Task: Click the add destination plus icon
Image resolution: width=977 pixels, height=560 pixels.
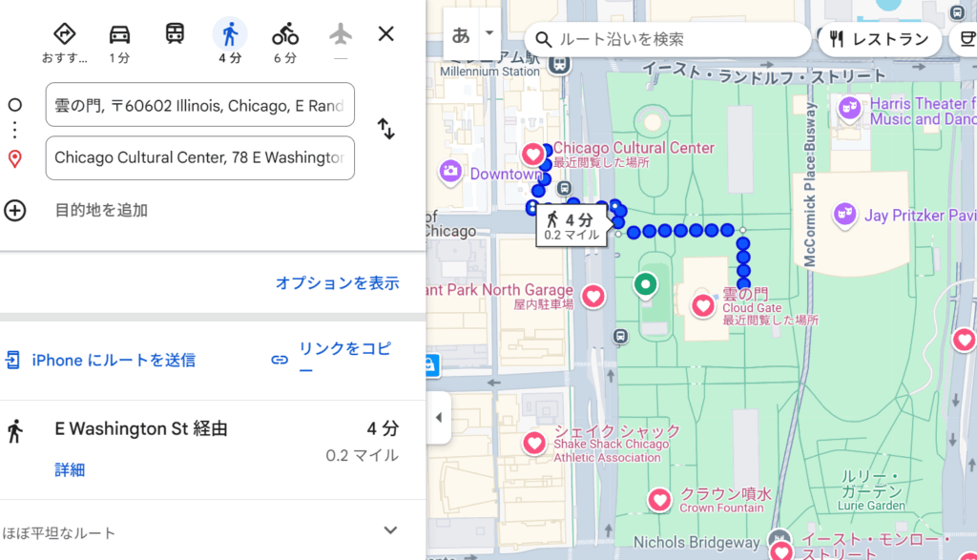Action: coord(15,210)
